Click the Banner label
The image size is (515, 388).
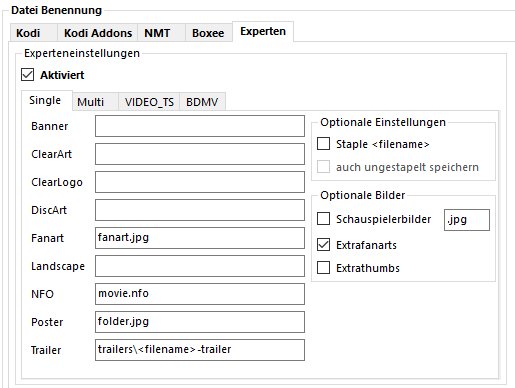(x=50, y=126)
